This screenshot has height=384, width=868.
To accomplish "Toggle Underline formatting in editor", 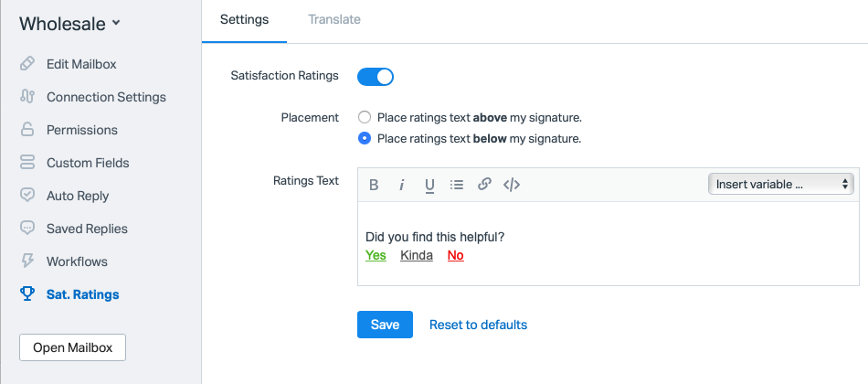I will pyautogui.click(x=429, y=185).
